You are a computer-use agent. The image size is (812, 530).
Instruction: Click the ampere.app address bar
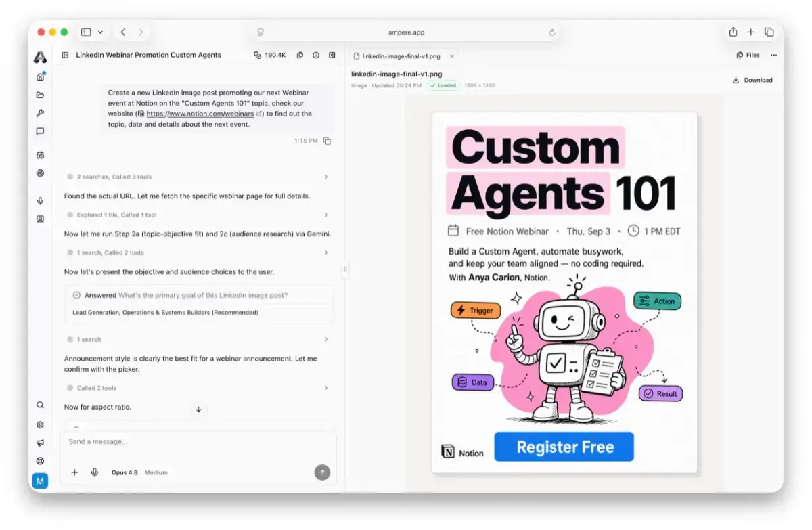click(x=407, y=32)
